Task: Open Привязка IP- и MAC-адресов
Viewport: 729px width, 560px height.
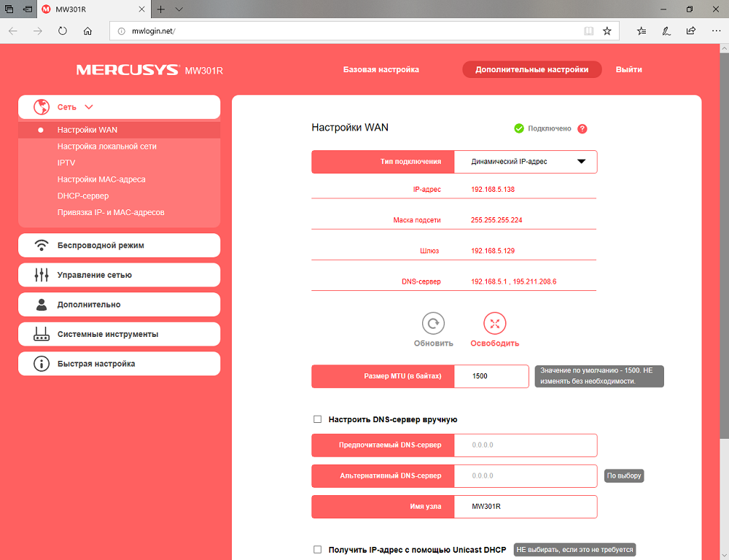Action: (x=111, y=213)
